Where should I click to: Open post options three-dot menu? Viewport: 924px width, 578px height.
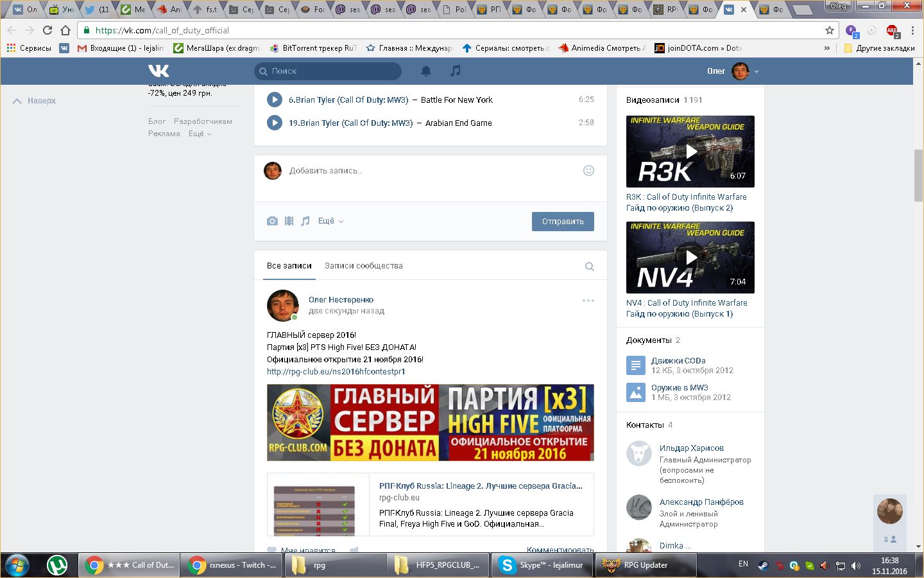pos(588,301)
